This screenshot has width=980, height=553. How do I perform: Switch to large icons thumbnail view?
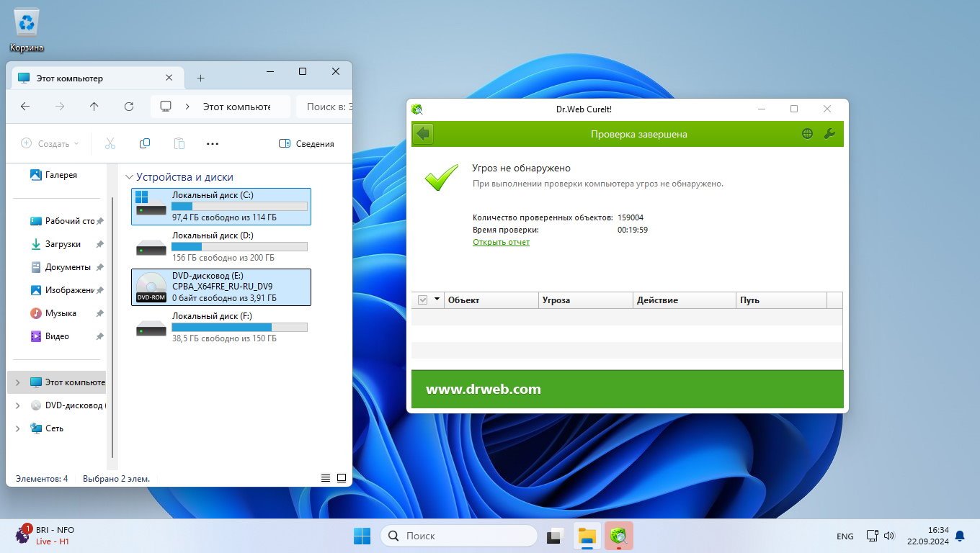click(x=342, y=478)
